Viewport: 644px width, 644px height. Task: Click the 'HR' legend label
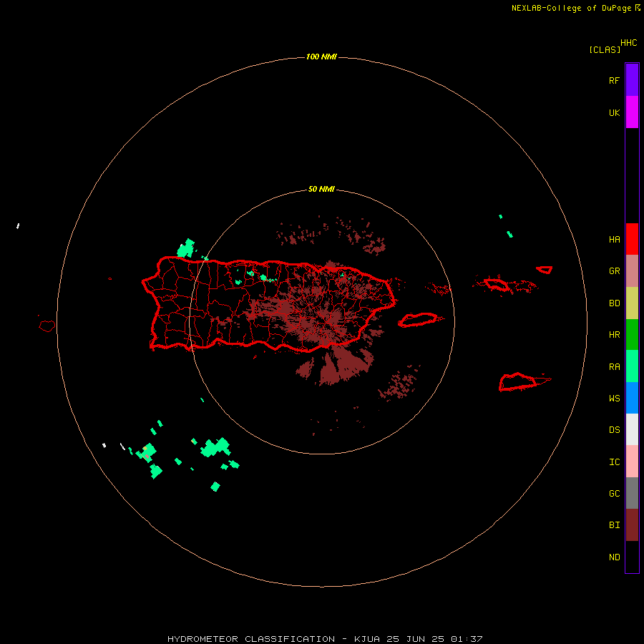coord(615,335)
